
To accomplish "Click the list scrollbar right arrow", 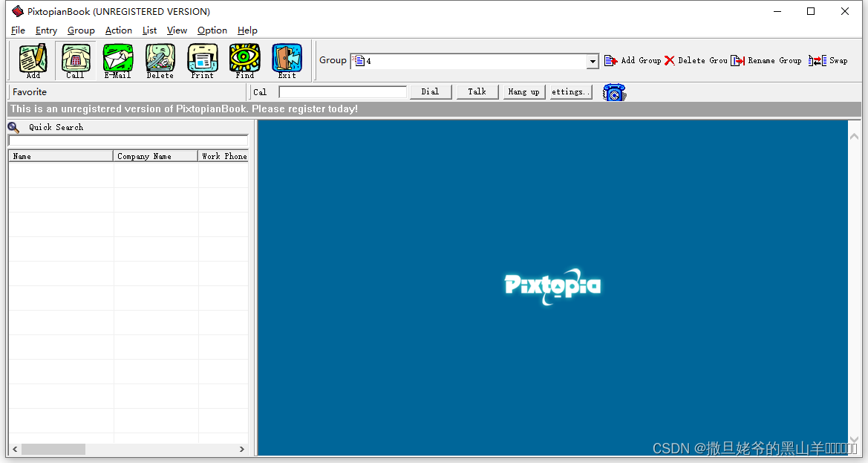I will 242,449.
